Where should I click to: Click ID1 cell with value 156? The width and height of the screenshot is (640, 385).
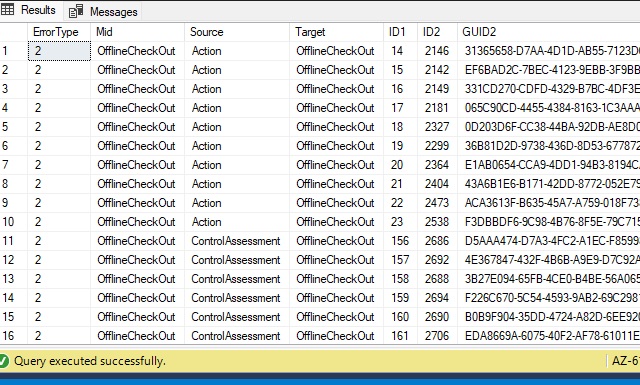400,241
